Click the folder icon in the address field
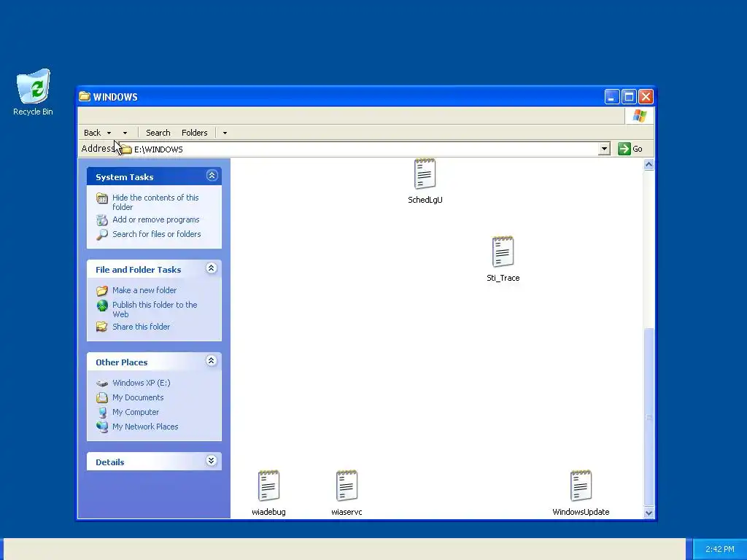 (125, 149)
